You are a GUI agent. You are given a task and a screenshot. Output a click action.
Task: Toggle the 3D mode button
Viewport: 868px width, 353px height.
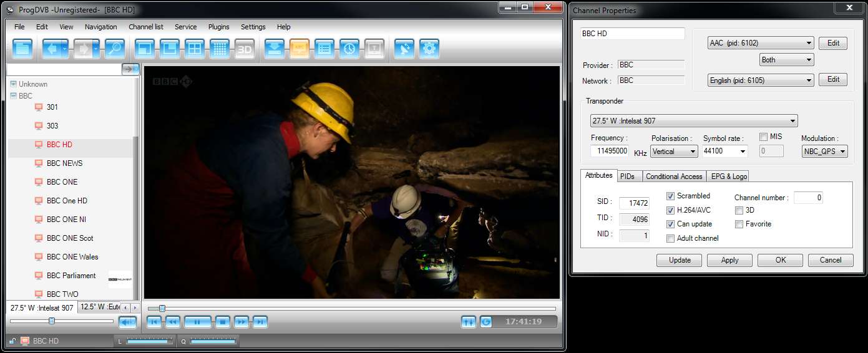[245, 49]
